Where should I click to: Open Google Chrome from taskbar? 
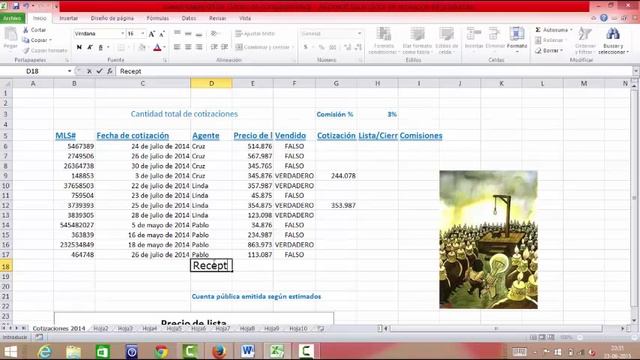click(161, 351)
